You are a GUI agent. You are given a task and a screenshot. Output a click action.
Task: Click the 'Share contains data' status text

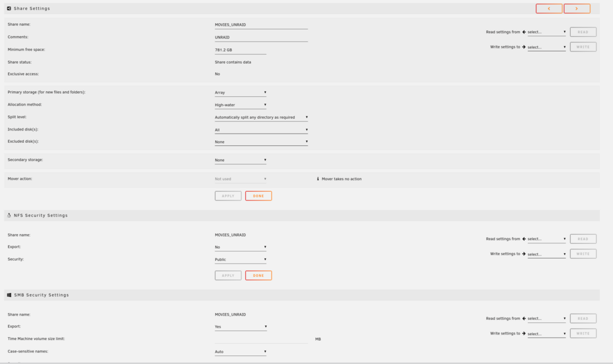(x=233, y=62)
